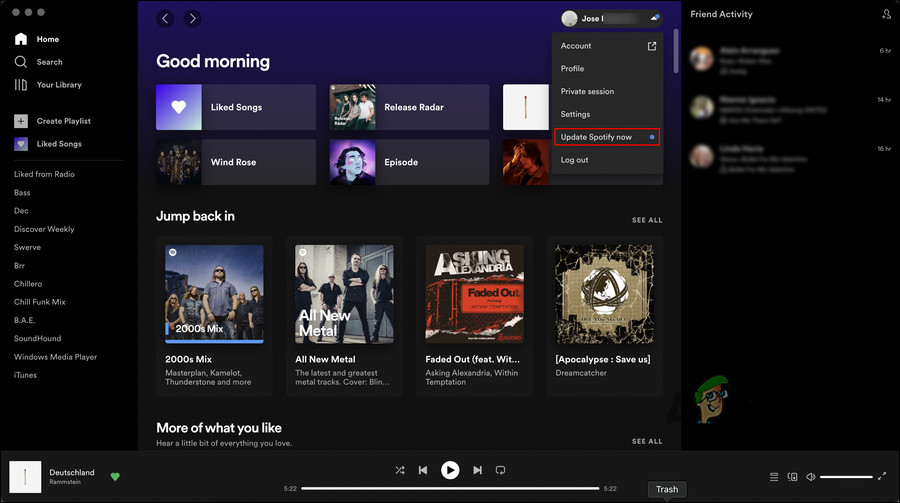Skip to the next track

pyautogui.click(x=477, y=470)
